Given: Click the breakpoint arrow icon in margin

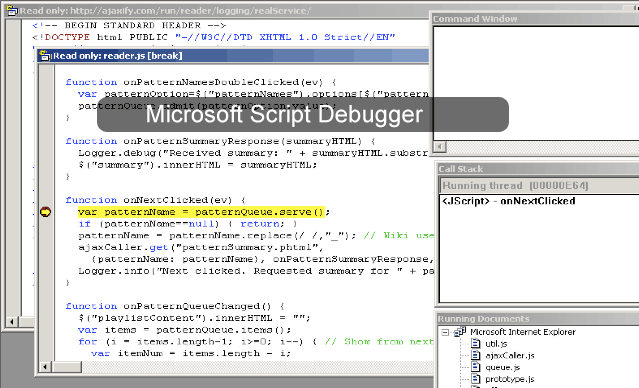Looking at the screenshot, I should point(45,212).
